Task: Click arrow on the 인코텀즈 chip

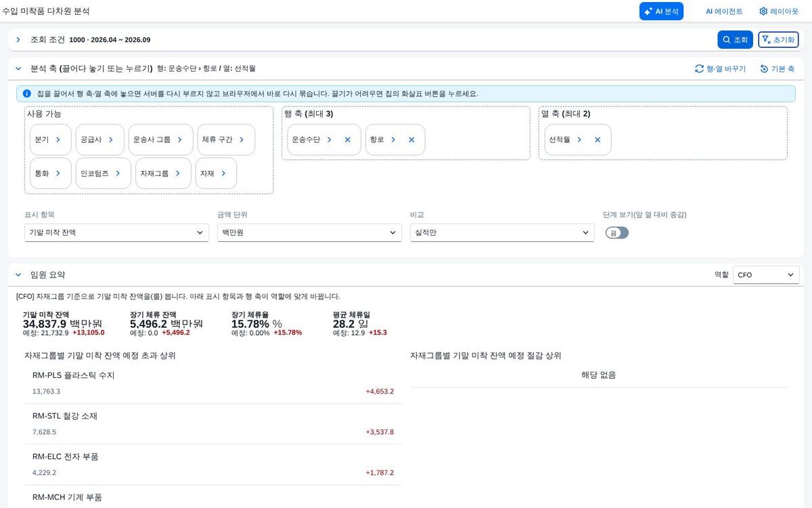Action: point(118,173)
